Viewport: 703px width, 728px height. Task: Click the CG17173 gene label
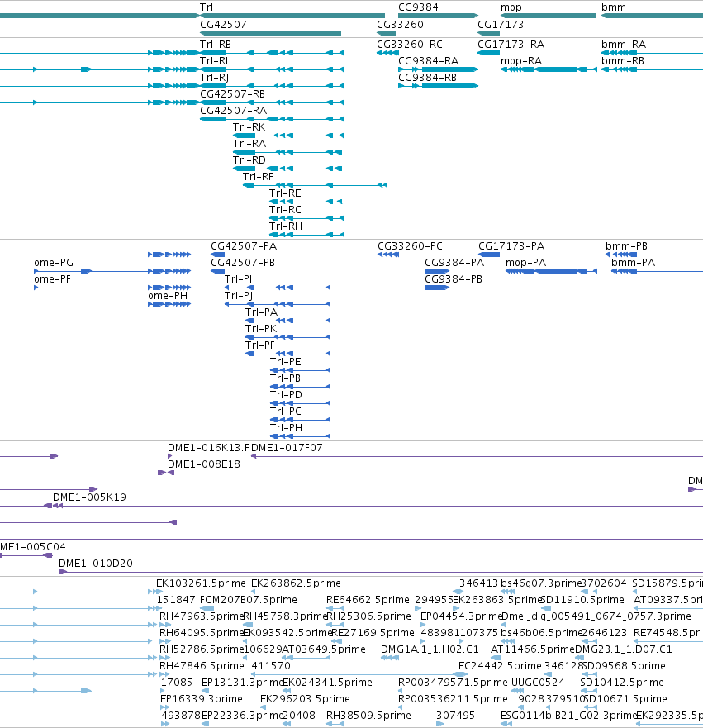(501, 25)
